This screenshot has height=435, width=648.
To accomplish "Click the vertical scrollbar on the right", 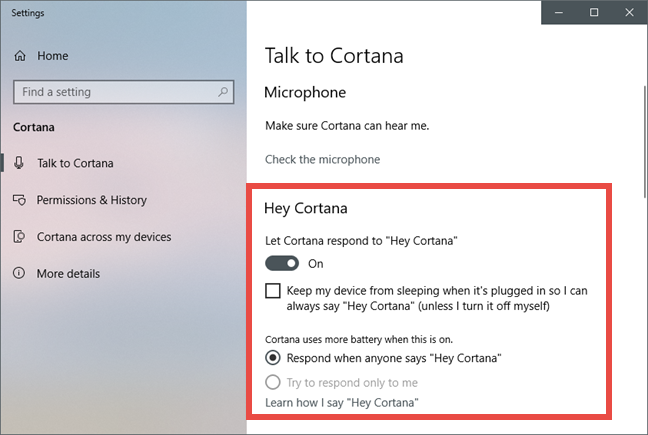I will (x=645, y=140).
